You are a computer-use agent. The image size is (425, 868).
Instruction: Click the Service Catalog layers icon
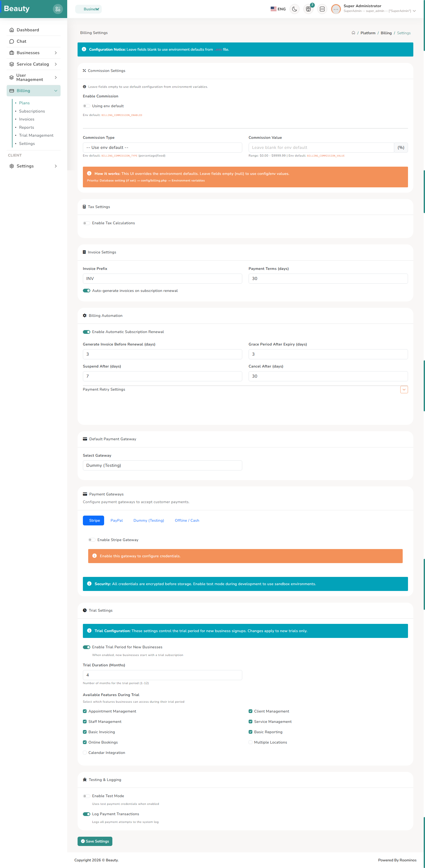click(x=12, y=64)
